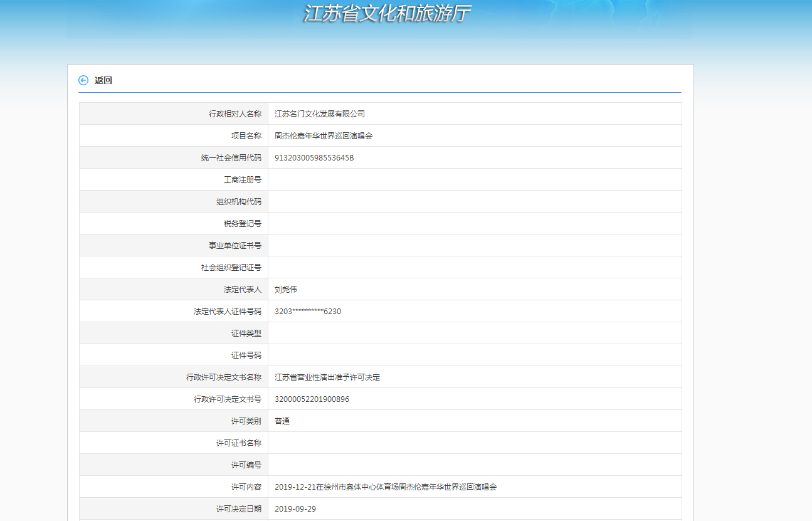The height and width of the screenshot is (521, 812).
Task: Click the 工商注册号 label cell
Action: coord(243,180)
